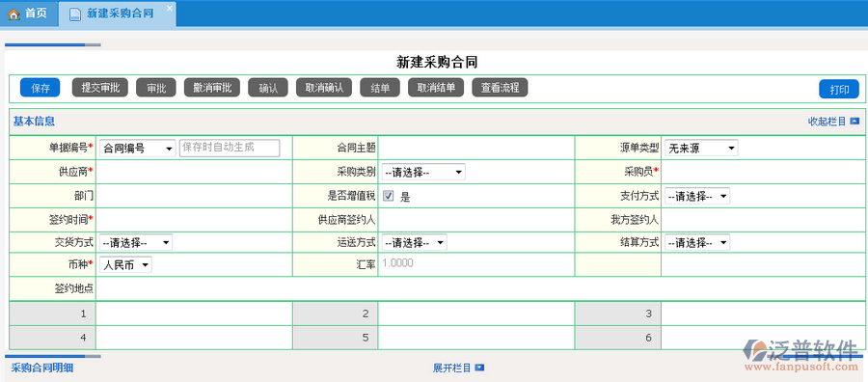Image resolution: width=868 pixels, height=382 pixels.
Task: Select the 新建采购合同 tab
Action: pyautogui.click(x=118, y=14)
